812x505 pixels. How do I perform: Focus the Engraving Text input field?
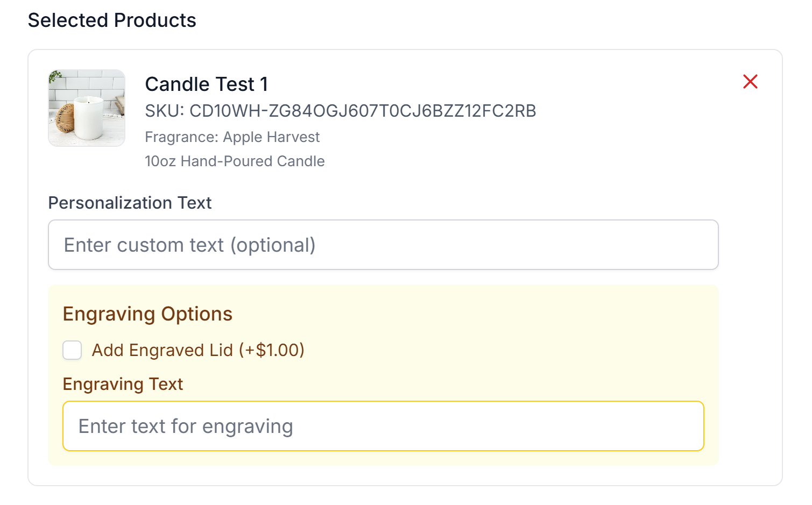pyautogui.click(x=383, y=426)
